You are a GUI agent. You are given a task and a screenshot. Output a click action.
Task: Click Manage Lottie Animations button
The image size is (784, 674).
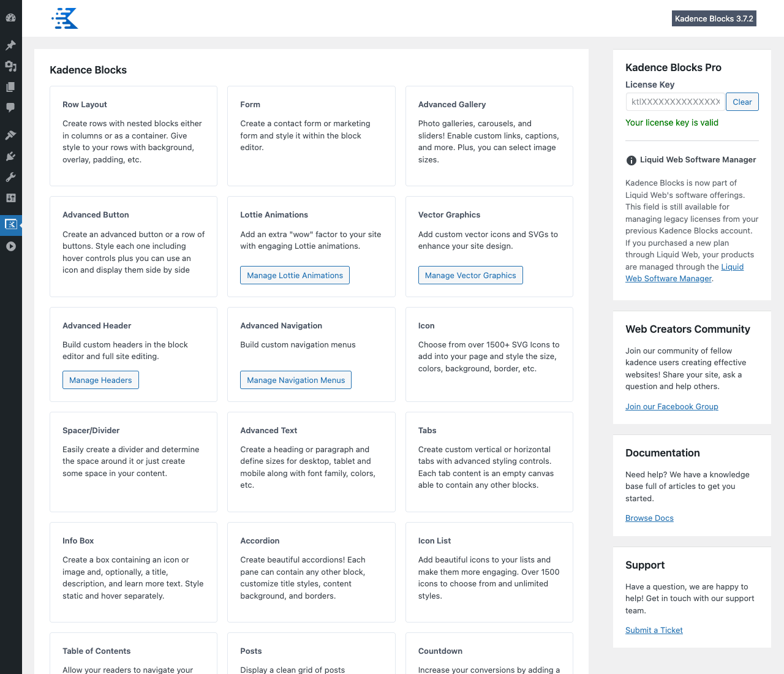pyautogui.click(x=295, y=275)
